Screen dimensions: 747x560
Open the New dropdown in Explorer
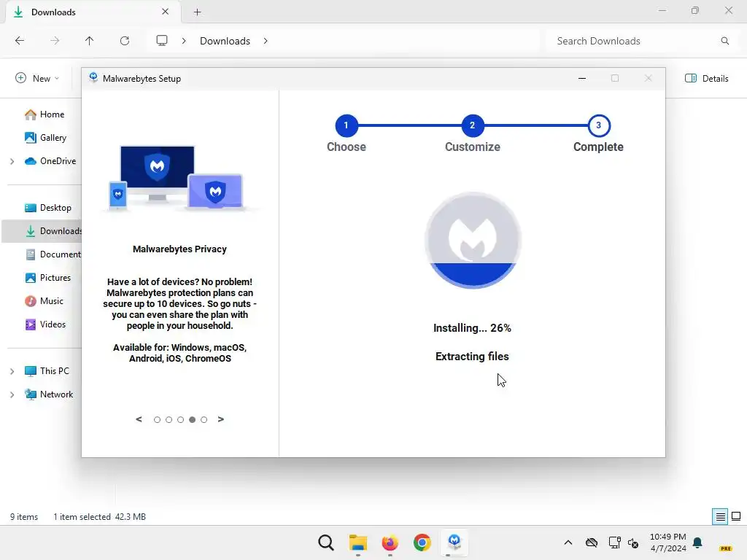click(x=37, y=78)
